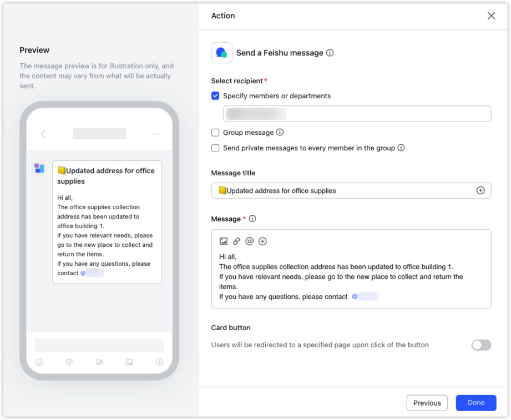
Task: Click the back chevron in the phone preview
Action: [43, 134]
